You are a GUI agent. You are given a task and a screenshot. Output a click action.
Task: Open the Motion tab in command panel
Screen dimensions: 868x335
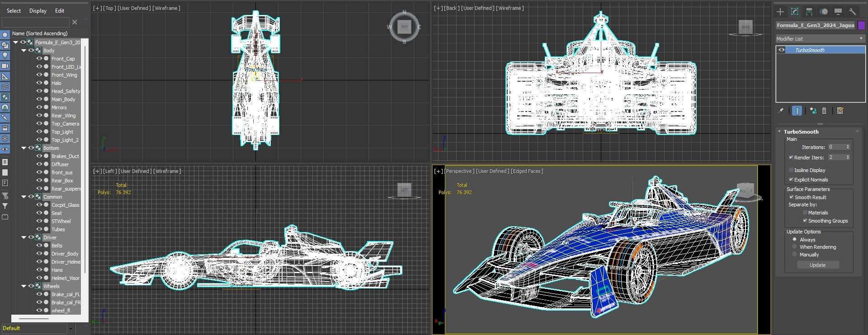click(824, 12)
